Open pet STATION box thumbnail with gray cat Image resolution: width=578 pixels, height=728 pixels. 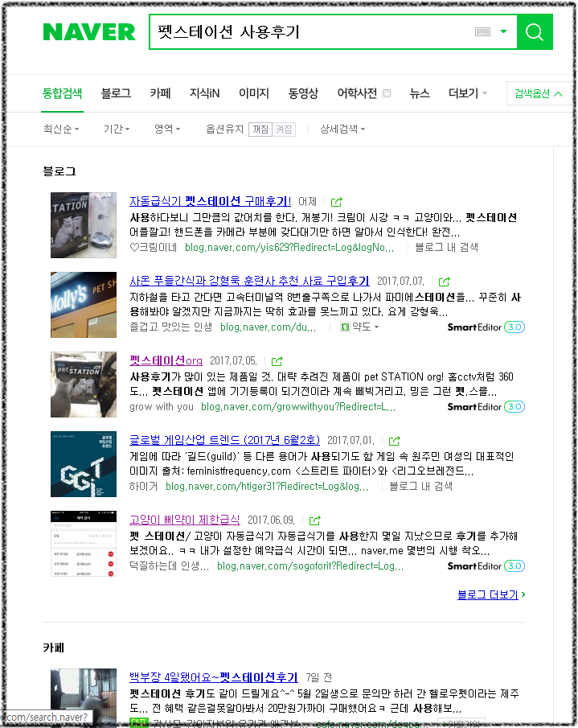click(84, 385)
